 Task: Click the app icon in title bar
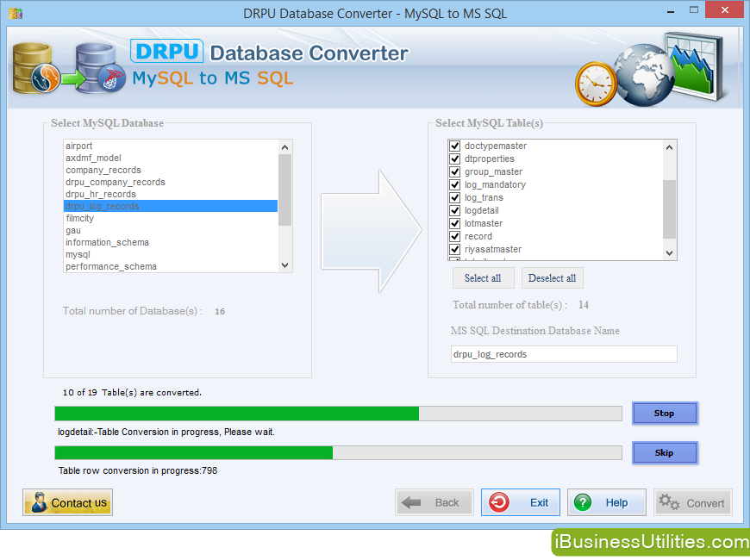[x=16, y=14]
